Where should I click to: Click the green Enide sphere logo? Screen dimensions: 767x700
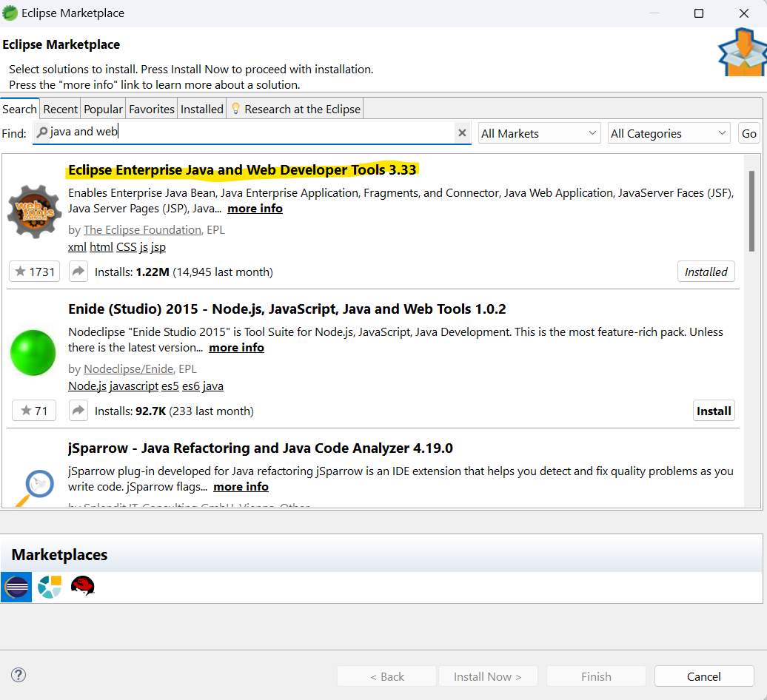33,352
